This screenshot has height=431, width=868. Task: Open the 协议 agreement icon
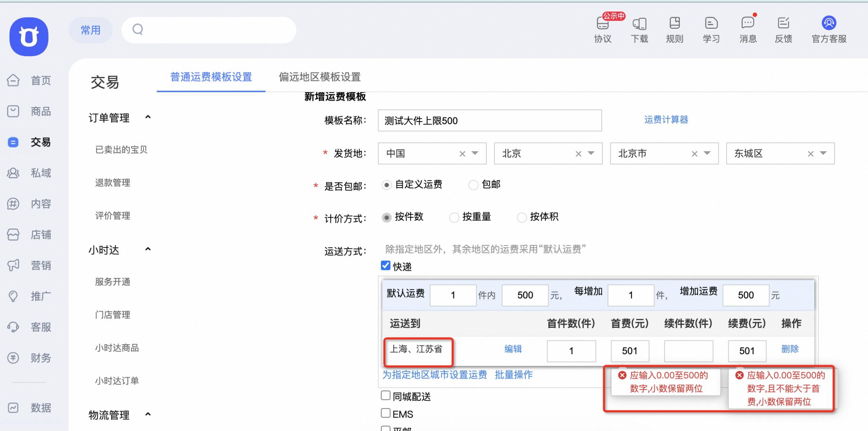602,23
